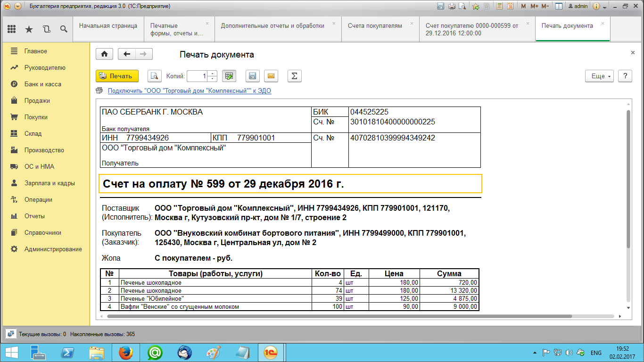644x362 pixels.
Task: Close the Печать документа form with X
Action: coord(633,53)
